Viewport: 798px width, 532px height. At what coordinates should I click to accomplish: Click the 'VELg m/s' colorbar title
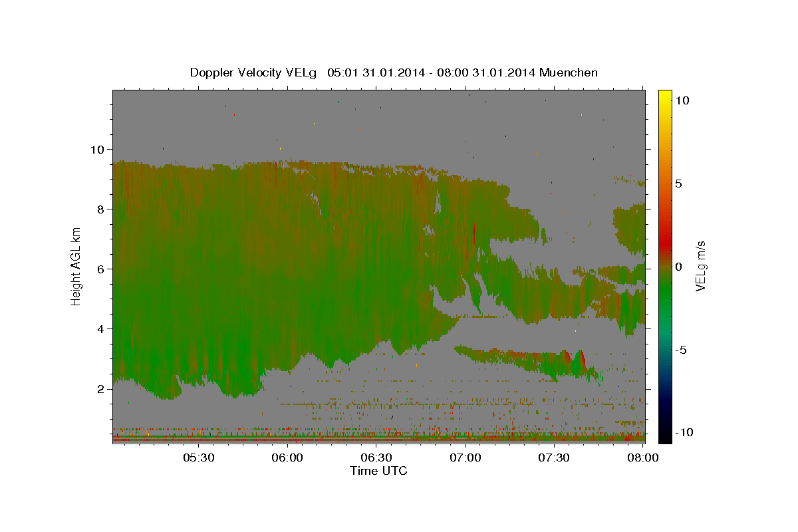[701, 266]
